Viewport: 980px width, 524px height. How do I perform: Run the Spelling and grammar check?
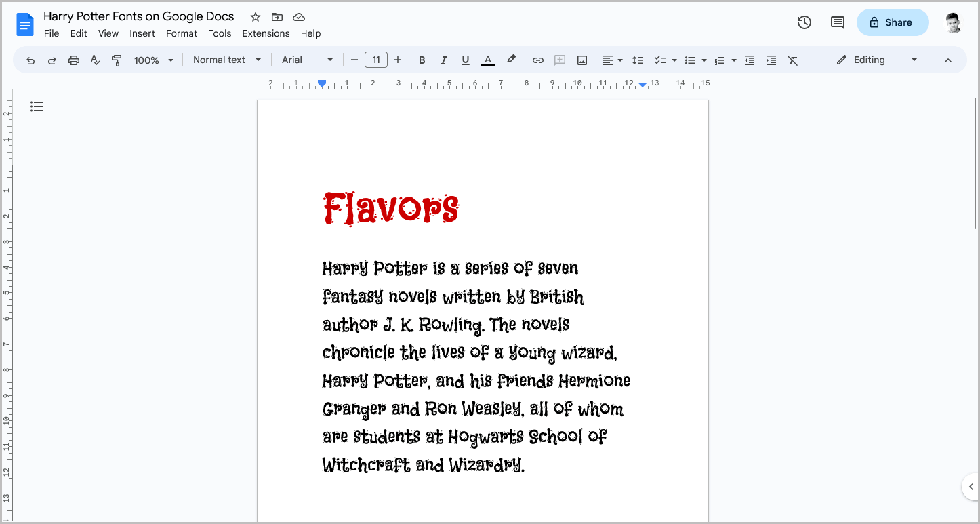coord(95,60)
